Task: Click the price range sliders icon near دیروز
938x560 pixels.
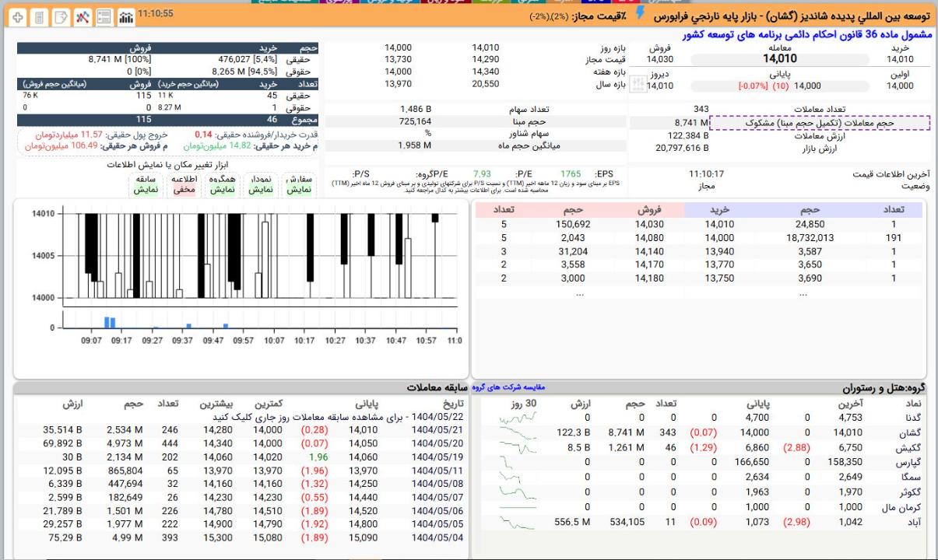Action: point(637,82)
